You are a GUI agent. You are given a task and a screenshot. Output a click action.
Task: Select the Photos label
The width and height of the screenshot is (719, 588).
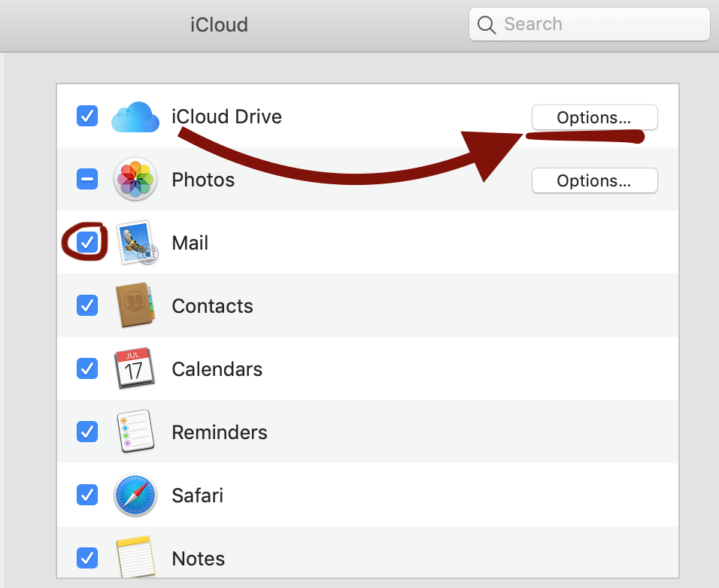tap(203, 180)
